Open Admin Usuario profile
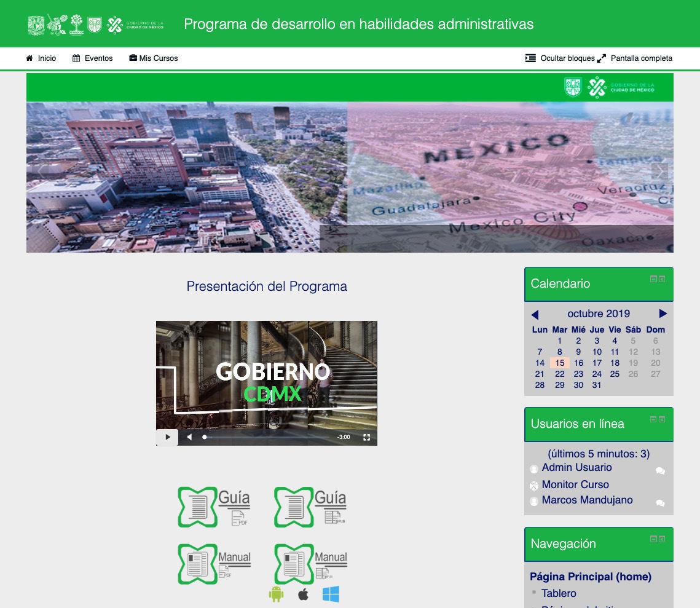700x608 pixels. [577, 467]
